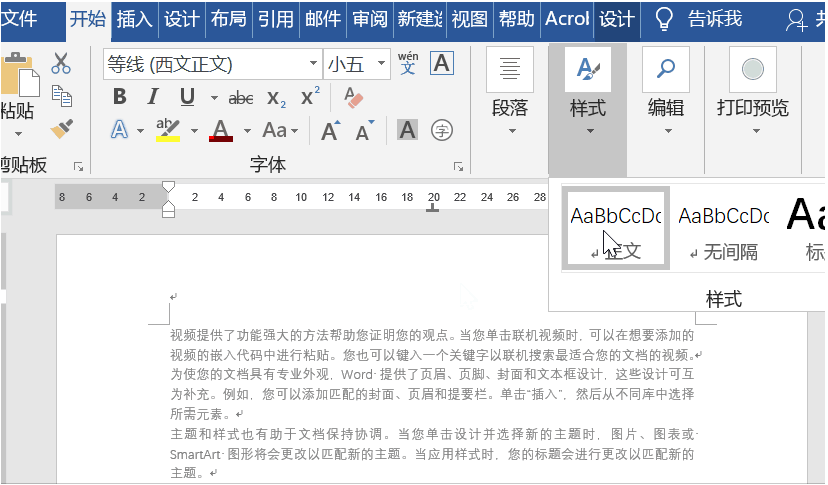828x485 pixels.
Task: Open the 审阅 ribbon tab
Action: (x=369, y=19)
